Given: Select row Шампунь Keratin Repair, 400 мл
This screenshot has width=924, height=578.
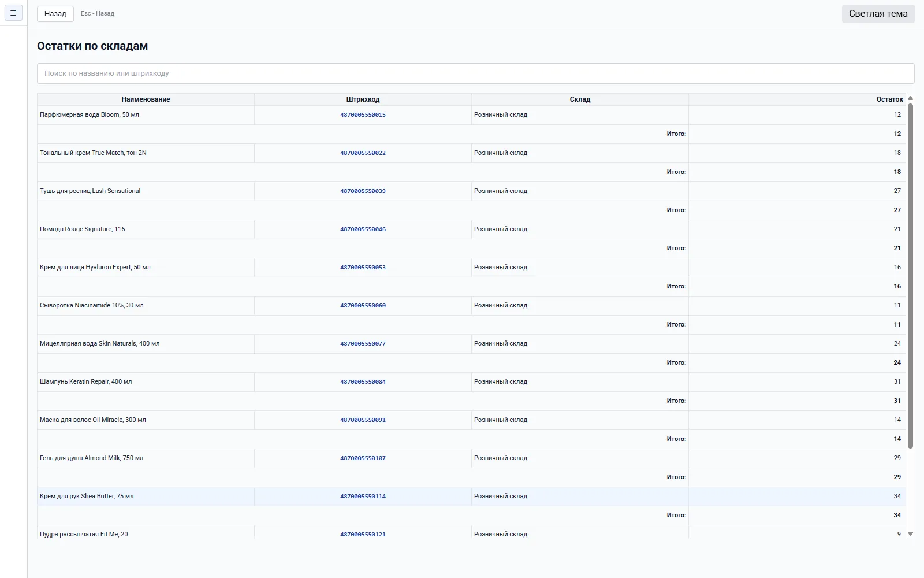Looking at the screenshot, I should pos(471,382).
